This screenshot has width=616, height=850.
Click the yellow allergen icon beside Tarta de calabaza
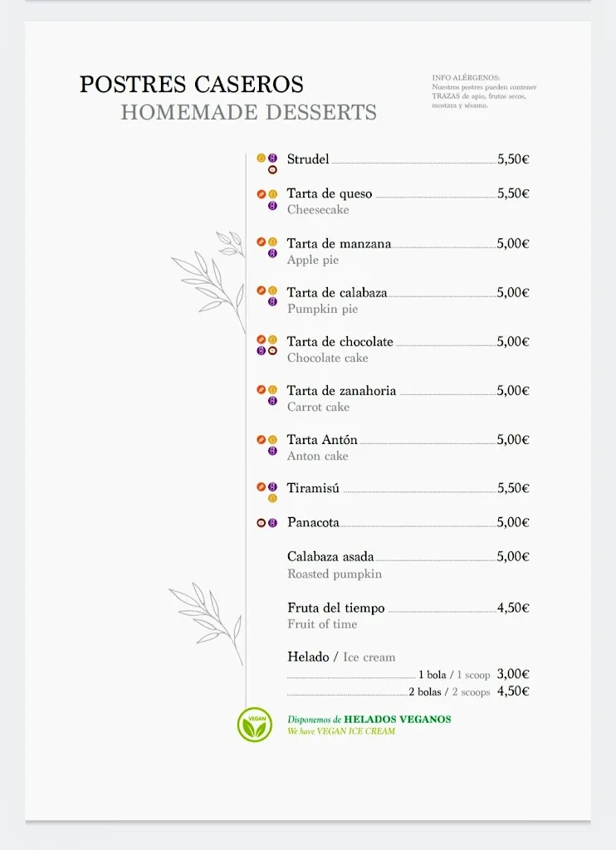[x=272, y=291]
